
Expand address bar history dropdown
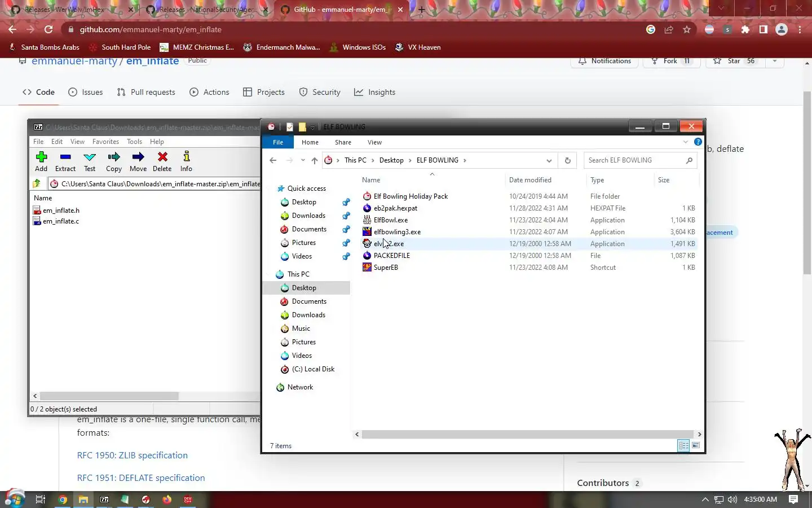pos(549,160)
